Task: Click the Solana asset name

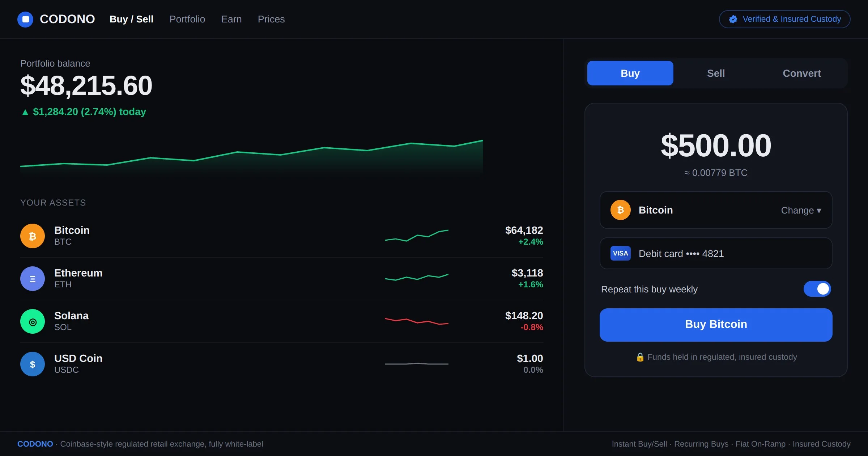Action: tap(72, 316)
